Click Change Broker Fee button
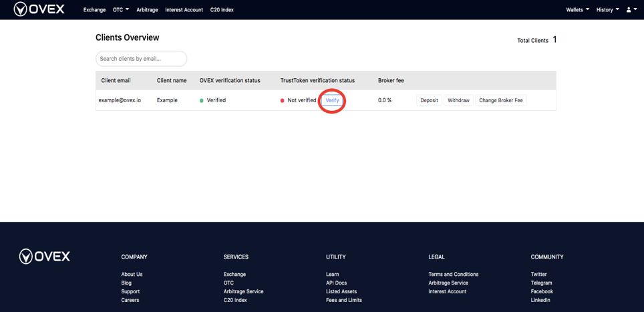Image resolution: width=644 pixels, height=312 pixels. pos(500,100)
